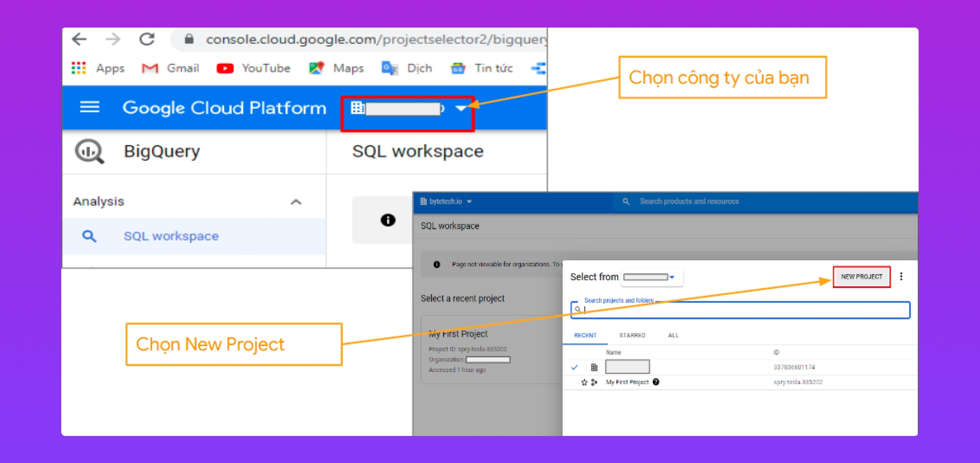Expand the bytetech.io project dropdown
The width and height of the screenshot is (980, 463).
446,202
